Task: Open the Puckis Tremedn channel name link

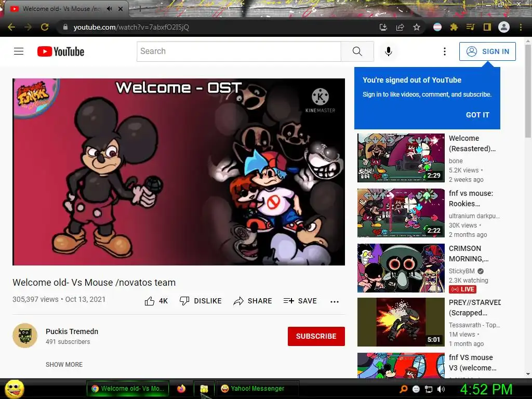Action: (x=72, y=331)
